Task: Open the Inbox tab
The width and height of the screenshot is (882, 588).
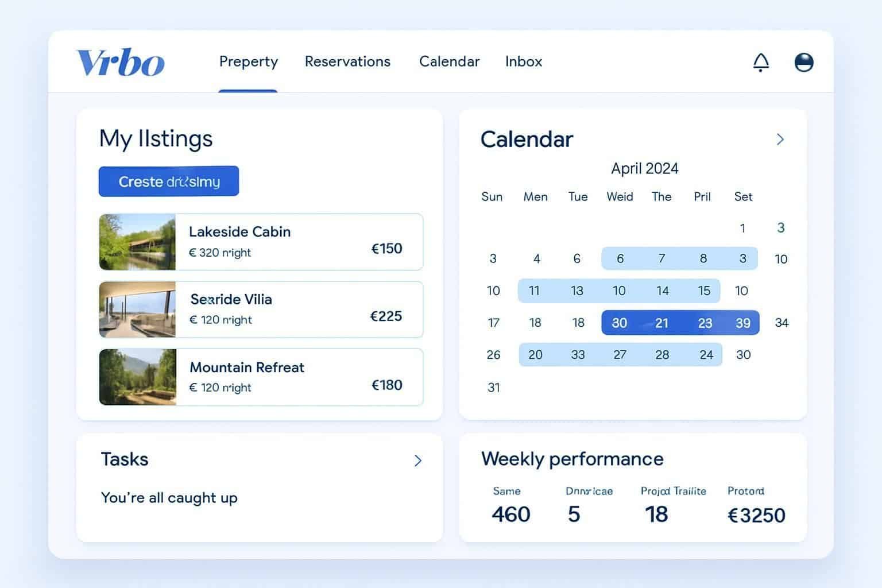Action: point(523,61)
